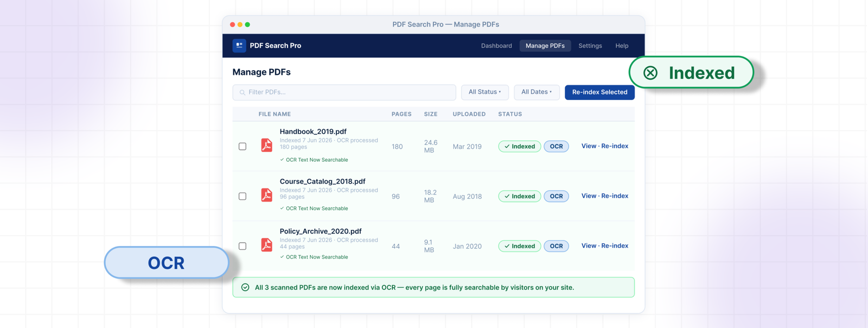868x328 pixels.
Task: Click the PDF Search Pro brand name
Action: coord(276,46)
